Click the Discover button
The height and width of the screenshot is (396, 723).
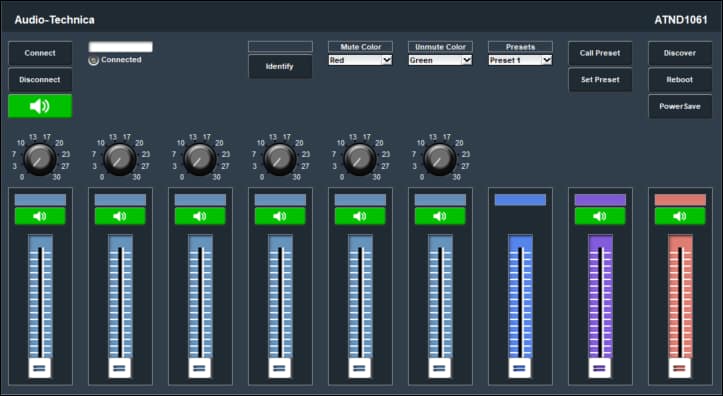coord(680,53)
